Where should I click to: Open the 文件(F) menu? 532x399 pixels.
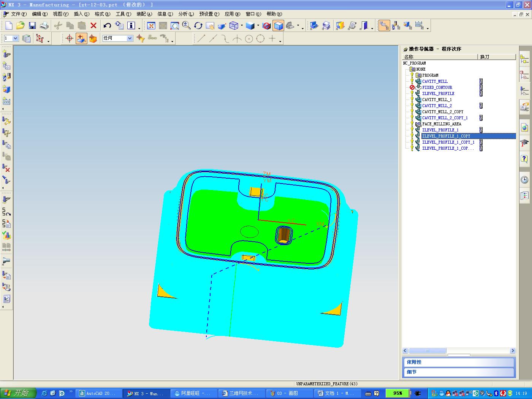click(19, 14)
